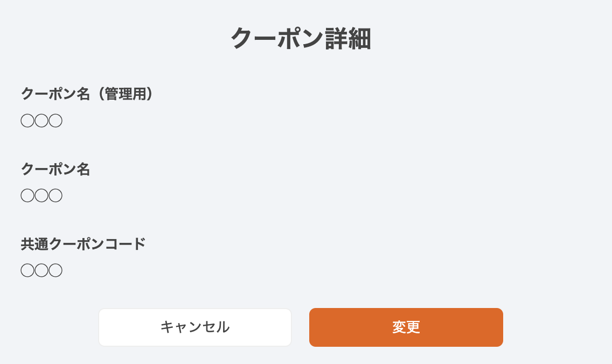Click the 共通クーポンコード label
The image size is (612, 364).
click(x=83, y=243)
